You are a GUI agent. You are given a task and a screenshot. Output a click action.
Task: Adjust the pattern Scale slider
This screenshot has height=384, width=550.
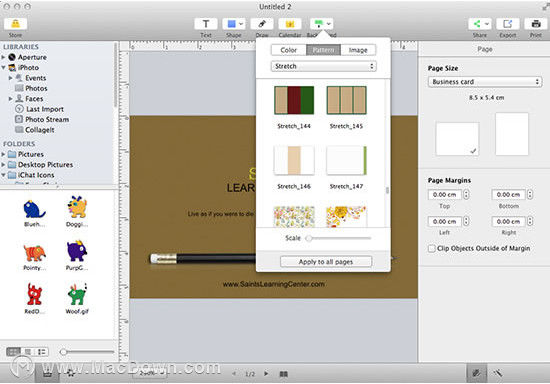click(x=309, y=238)
